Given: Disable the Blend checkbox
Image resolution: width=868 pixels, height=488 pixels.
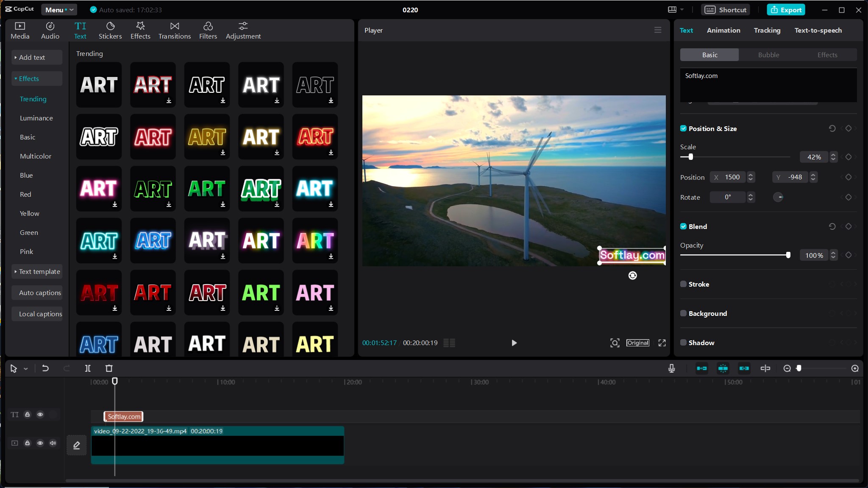Looking at the screenshot, I should [x=684, y=226].
